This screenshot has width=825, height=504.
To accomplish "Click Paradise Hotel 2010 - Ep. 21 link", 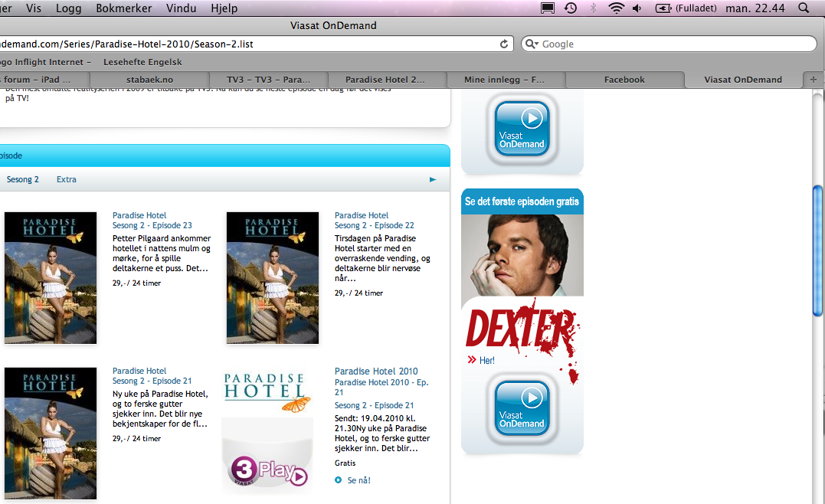I will (x=381, y=388).
